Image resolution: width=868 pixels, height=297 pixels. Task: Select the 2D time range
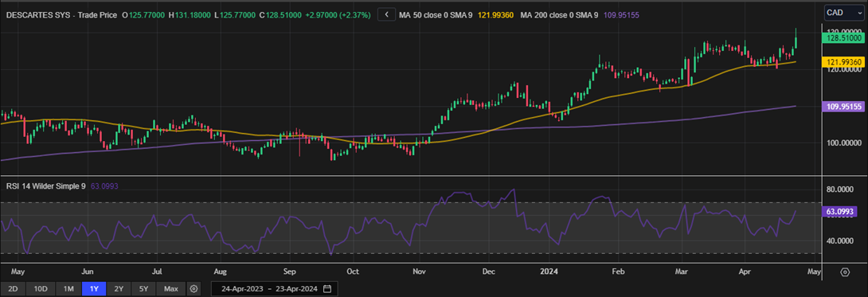pyautogui.click(x=14, y=289)
